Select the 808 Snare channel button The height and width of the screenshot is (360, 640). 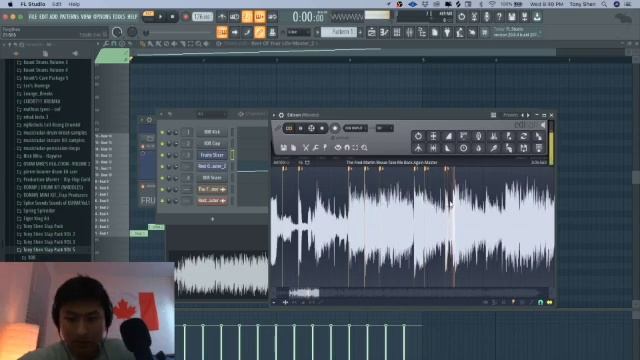pyautogui.click(x=212, y=178)
